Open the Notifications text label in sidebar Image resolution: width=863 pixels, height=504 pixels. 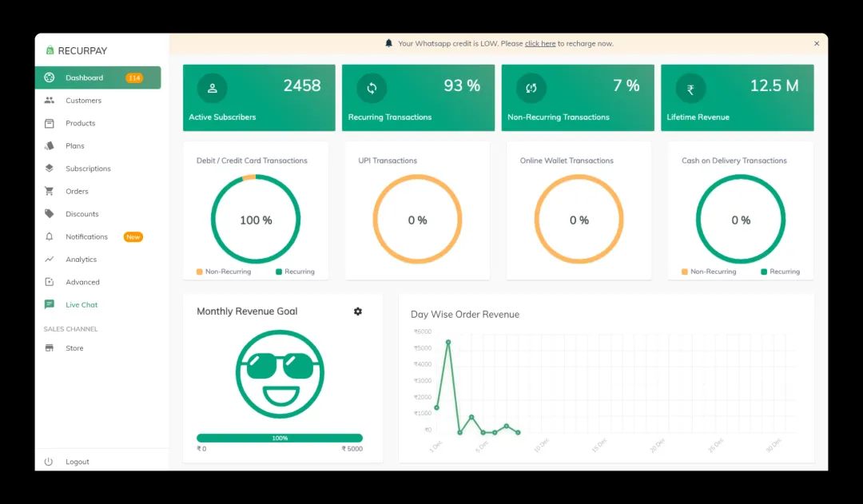click(x=87, y=236)
